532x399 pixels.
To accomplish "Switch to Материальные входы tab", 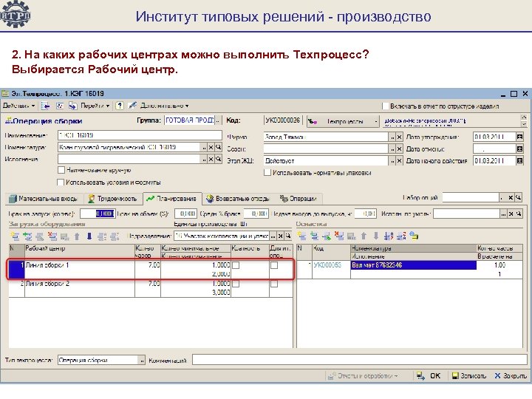I will [x=43, y=199].
